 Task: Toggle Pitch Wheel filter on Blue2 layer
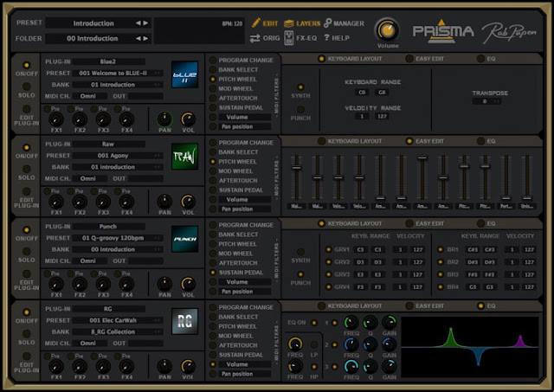(213, 79)
